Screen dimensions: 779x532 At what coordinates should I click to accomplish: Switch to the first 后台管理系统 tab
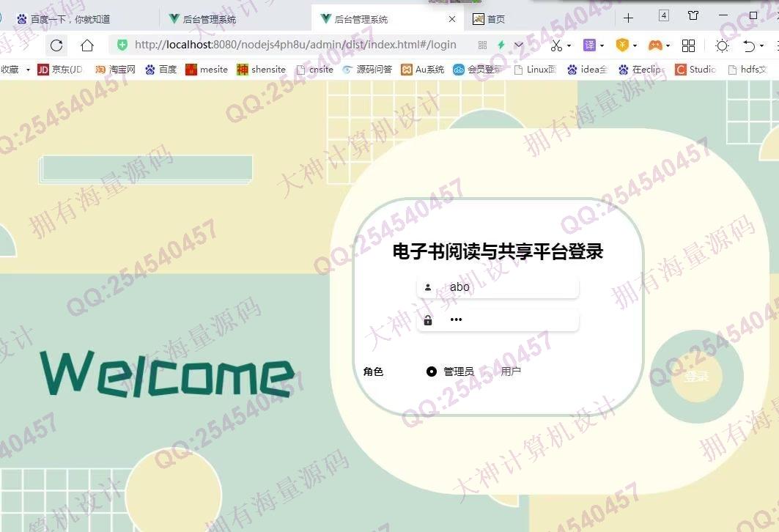click(236, 19)
